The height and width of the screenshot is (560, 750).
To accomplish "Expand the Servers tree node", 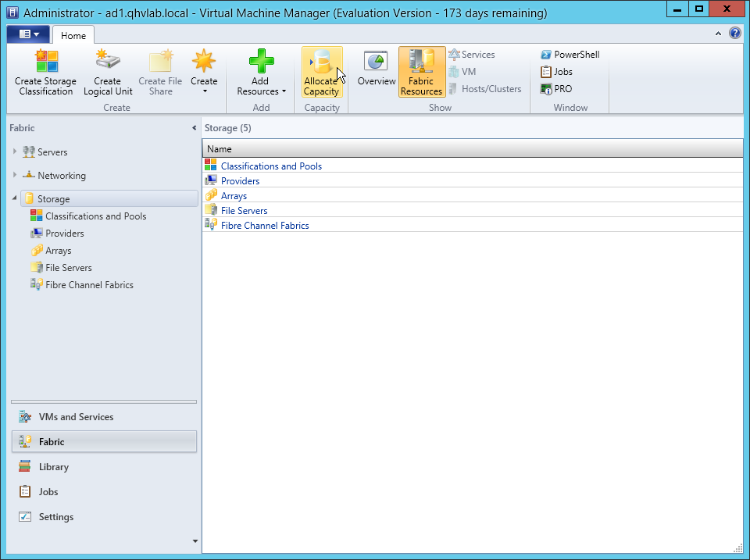I will (x=15, y=152).
